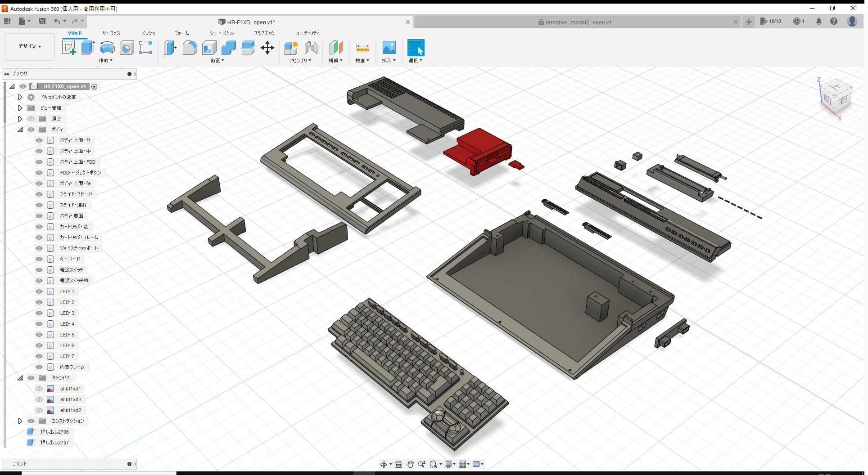Click the Insert canvas image icon

pyautogui.click(x=389, y=47)
